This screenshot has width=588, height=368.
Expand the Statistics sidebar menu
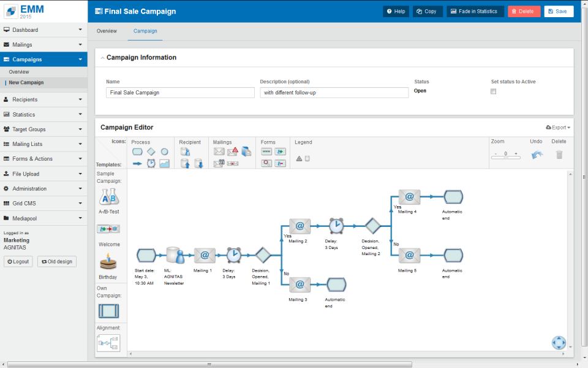pyautogui.click(x=43, y=115)
